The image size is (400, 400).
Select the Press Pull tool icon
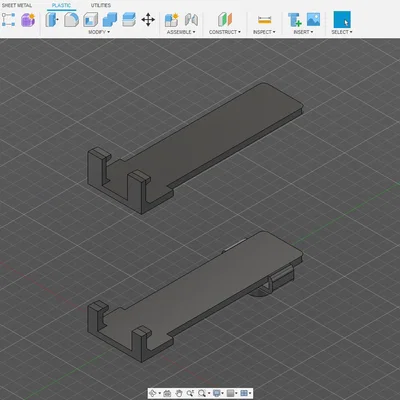(x=52, y=20)
